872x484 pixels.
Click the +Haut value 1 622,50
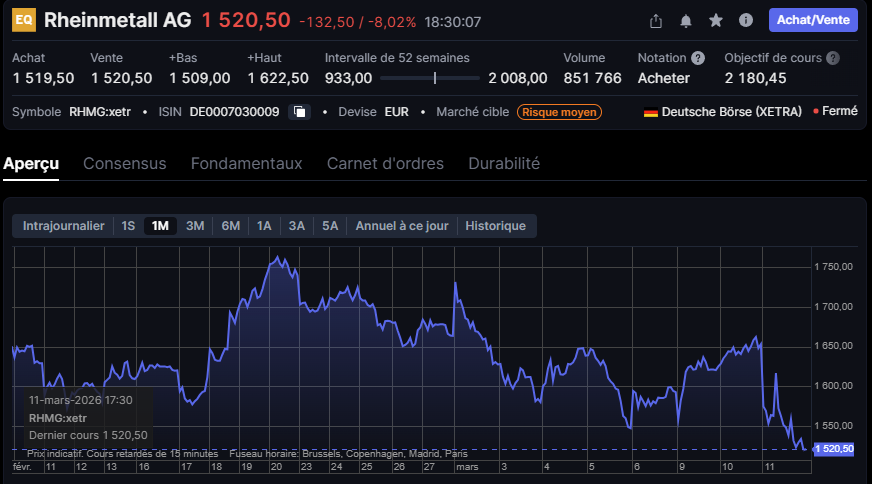click(278, 78)
